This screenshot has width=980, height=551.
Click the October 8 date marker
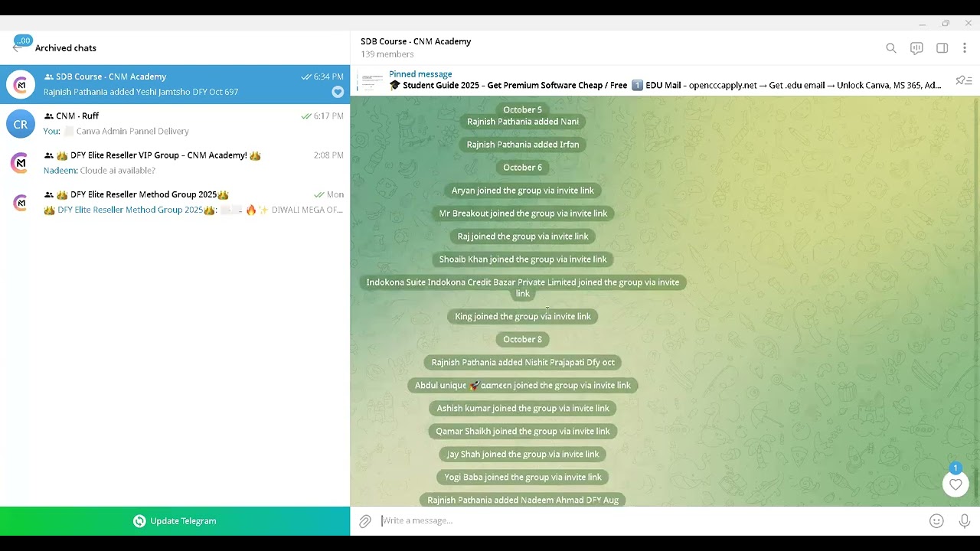tap(523, 339)
